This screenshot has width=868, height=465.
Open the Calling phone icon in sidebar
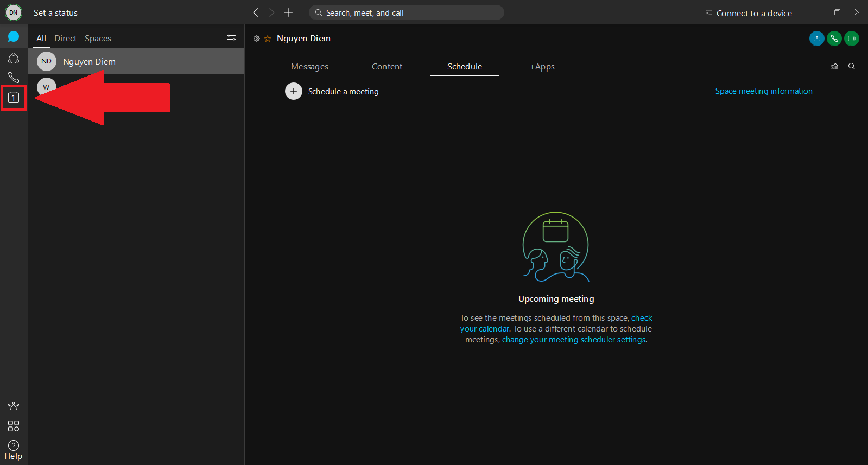[14, 78]
